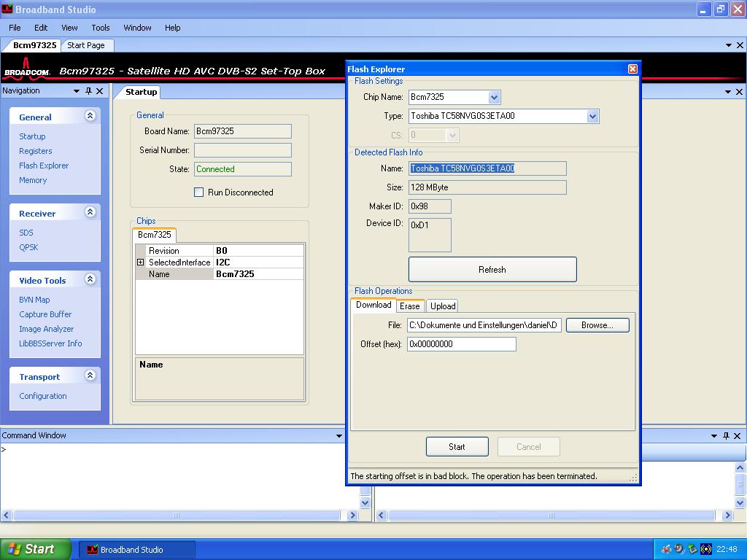Enable the Run Disconnected checkbox
Viewport: 747px width, 560px height.
coord(198,192)
